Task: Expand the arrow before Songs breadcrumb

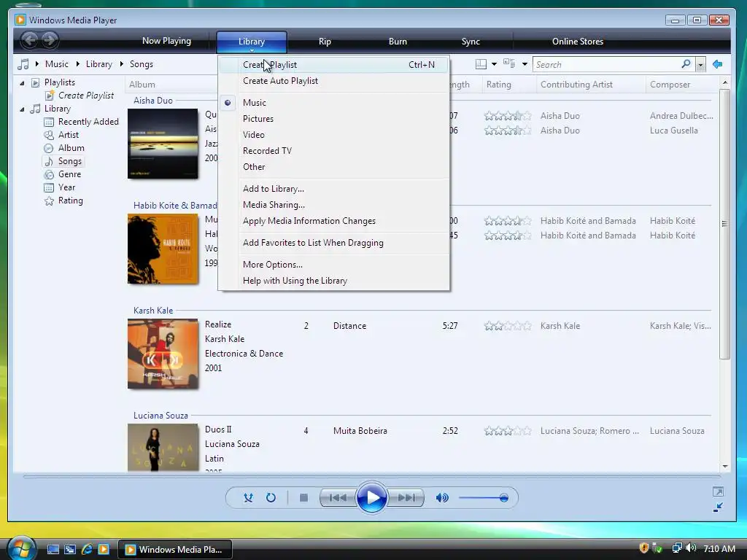Action: pos(122,64)
